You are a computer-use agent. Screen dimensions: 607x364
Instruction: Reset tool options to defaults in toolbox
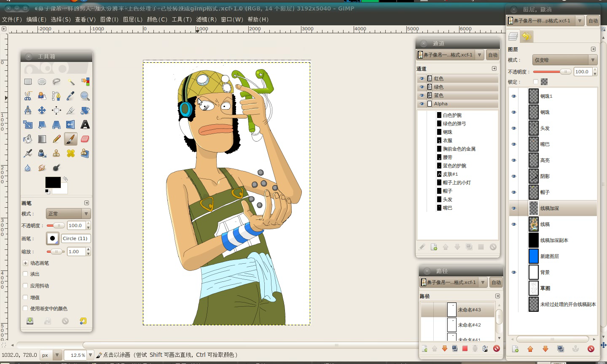(83, 321)
